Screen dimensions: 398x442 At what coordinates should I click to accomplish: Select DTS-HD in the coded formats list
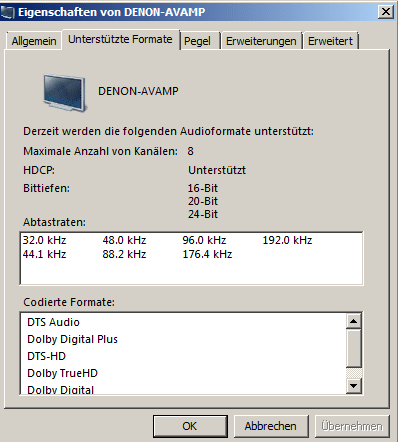[46, 356]
